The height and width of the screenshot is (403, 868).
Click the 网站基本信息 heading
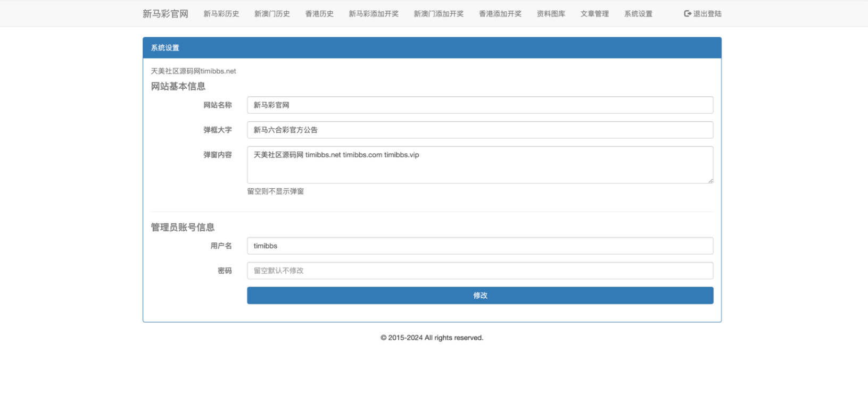coord(178,86)
